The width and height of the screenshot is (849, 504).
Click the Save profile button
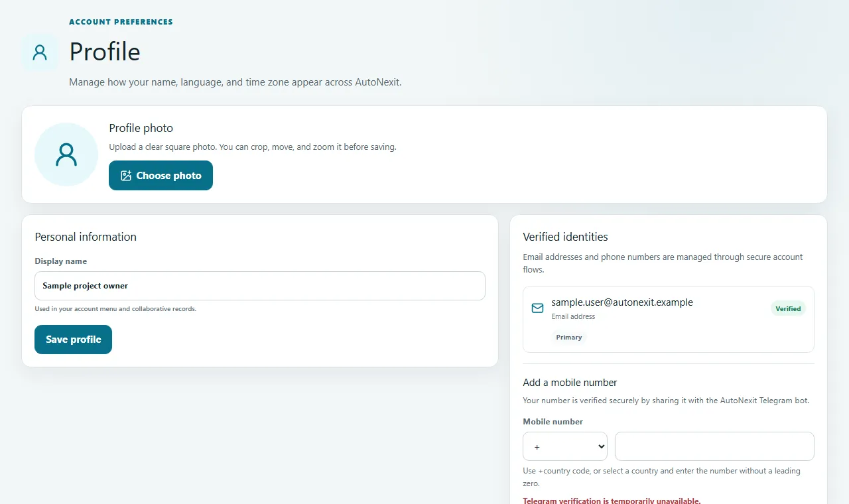[x=73, y=340]
